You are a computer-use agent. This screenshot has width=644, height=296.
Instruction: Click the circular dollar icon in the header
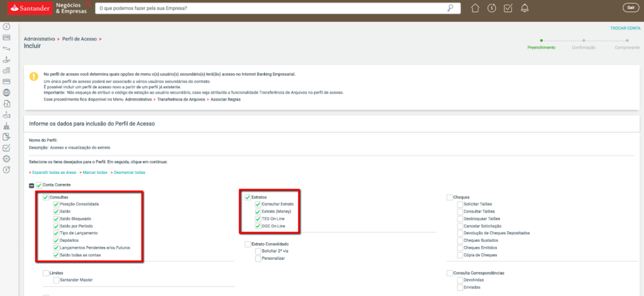tap(491, 8)
